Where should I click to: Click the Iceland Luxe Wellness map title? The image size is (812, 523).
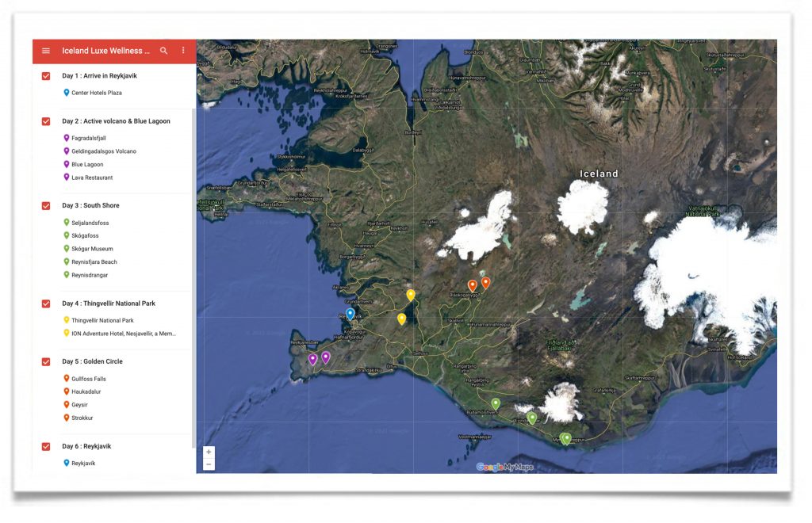click(x=105, y=51)
